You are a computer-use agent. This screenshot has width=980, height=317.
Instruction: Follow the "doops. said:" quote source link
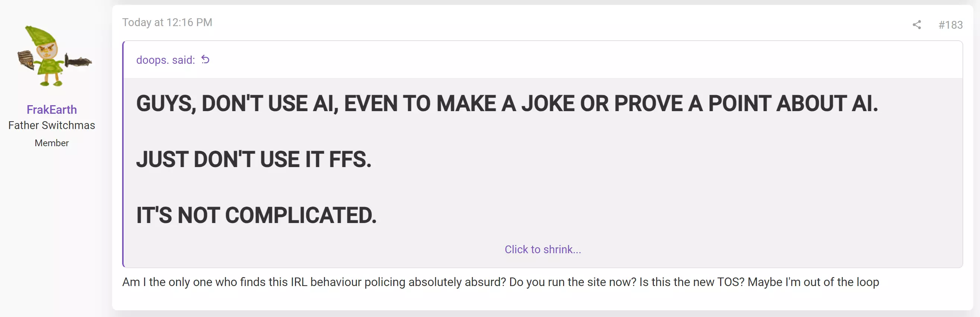[165, 60]
